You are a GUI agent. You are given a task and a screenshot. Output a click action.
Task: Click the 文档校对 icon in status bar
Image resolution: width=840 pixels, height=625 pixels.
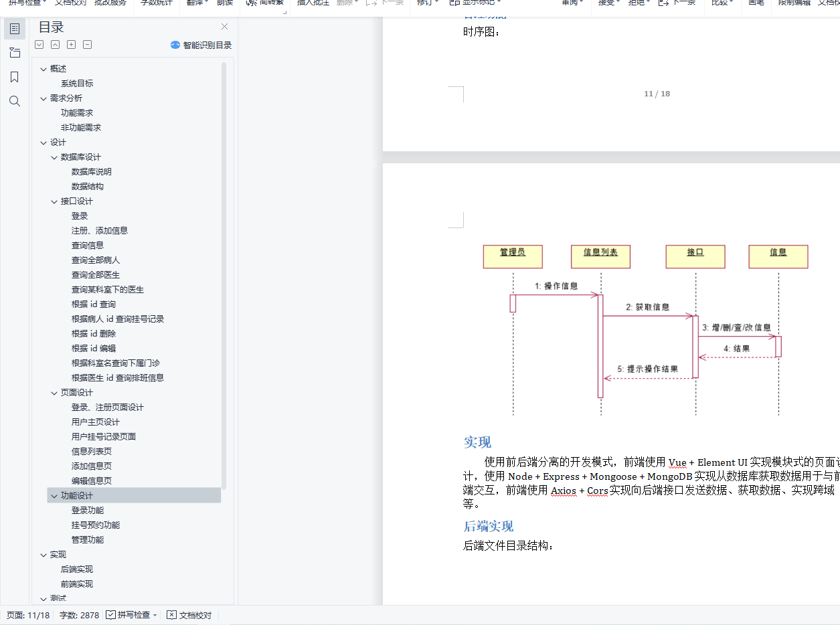[x=171, y=614]
